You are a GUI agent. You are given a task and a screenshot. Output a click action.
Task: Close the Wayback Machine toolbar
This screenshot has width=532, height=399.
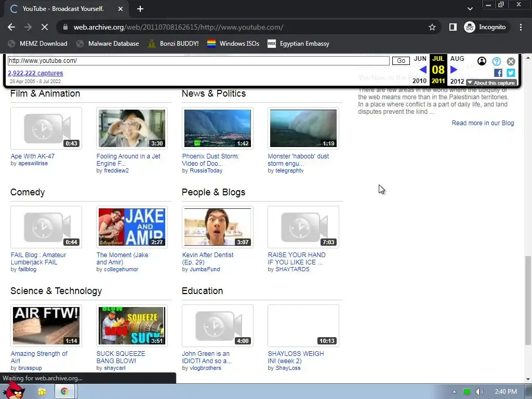coord(511,61)
